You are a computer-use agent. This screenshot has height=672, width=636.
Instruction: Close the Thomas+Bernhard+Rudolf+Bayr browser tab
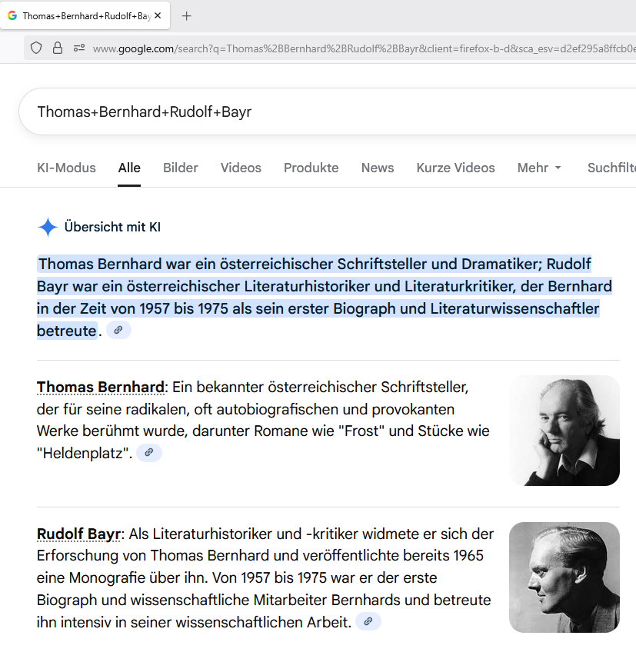tap(158, 15)
